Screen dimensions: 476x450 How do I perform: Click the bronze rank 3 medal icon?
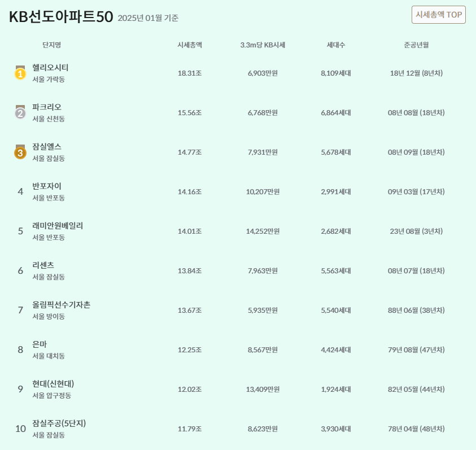click(x=20, y=151)
